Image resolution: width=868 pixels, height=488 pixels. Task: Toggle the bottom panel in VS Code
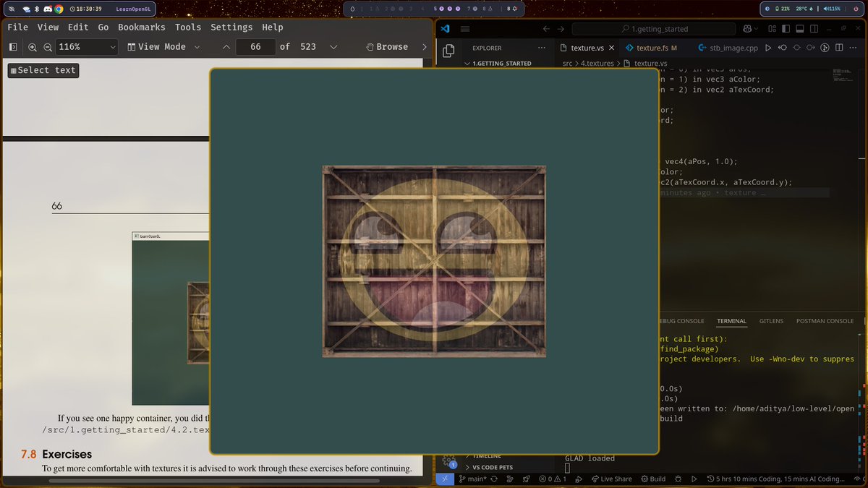tap(800, 29)
